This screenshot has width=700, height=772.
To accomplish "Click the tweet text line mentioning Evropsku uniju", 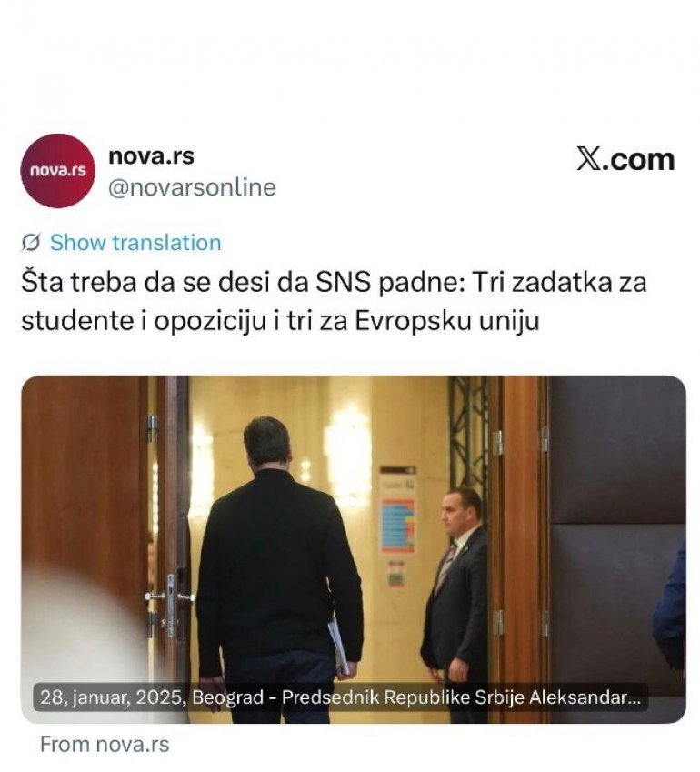I will (280, 321).
